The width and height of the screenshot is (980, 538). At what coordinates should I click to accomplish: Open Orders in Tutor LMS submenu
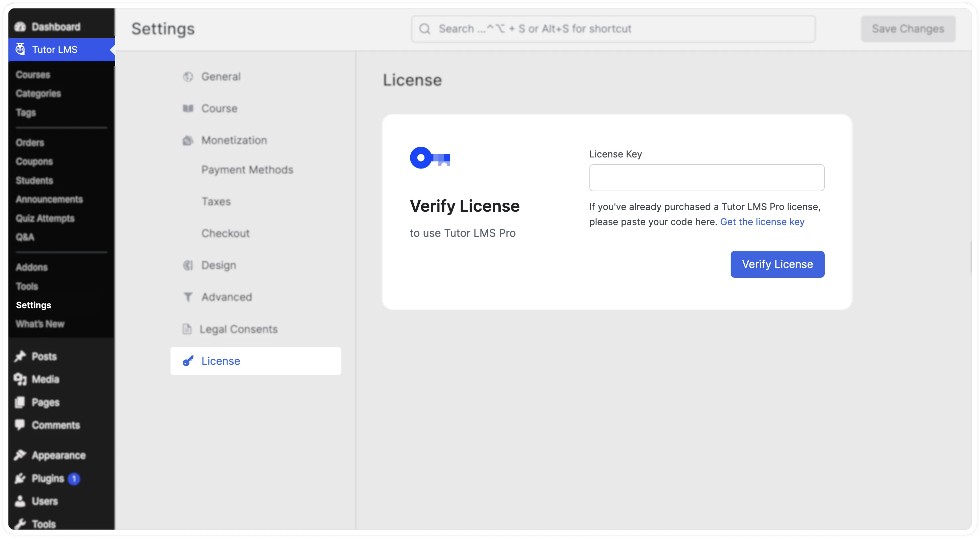(x=30, y=142)
